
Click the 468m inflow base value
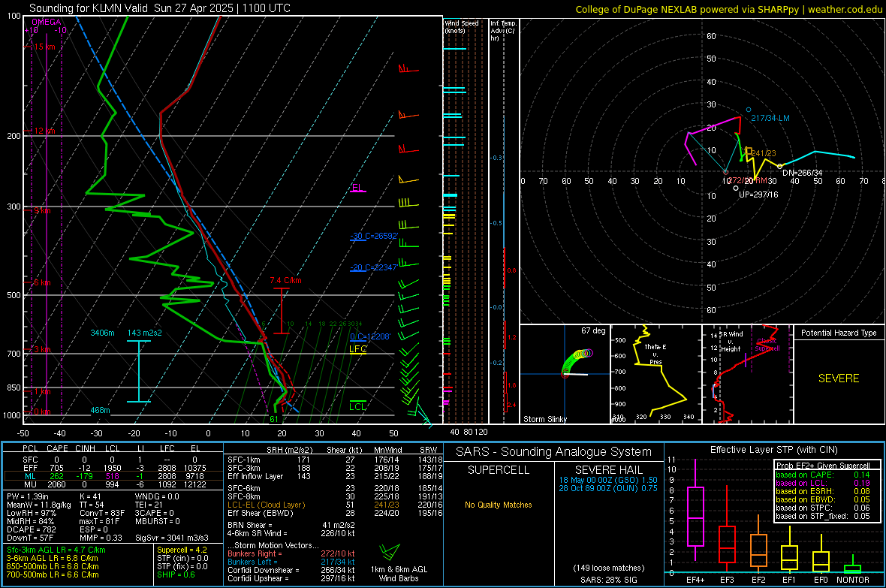coord(100,411)
